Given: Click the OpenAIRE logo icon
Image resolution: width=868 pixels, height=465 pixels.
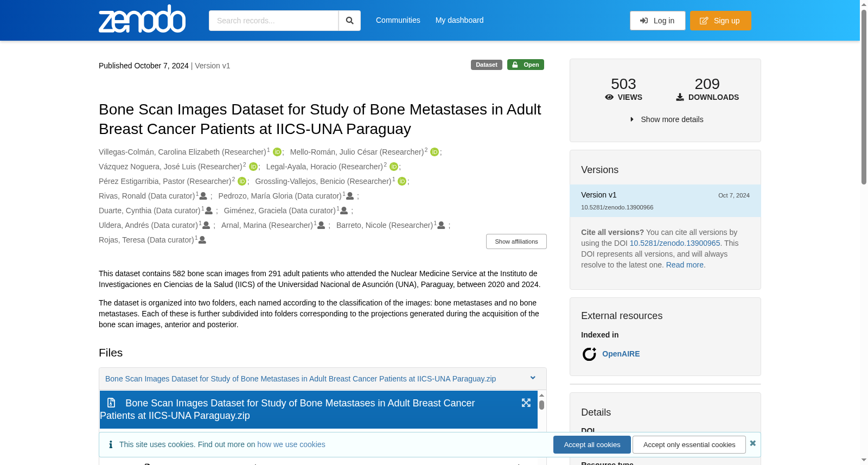Looking at the screenshot, I should coord(589,354).
